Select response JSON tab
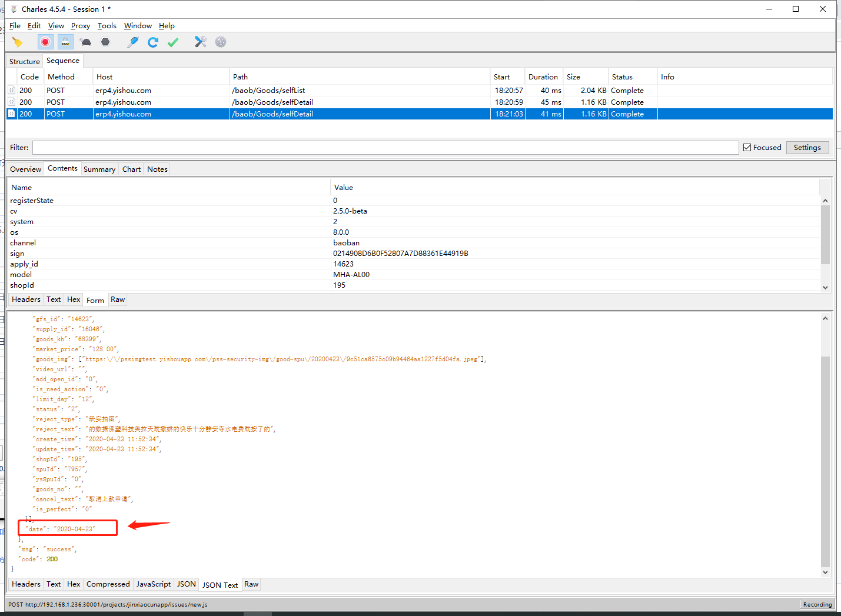 (x=186, y=584)
